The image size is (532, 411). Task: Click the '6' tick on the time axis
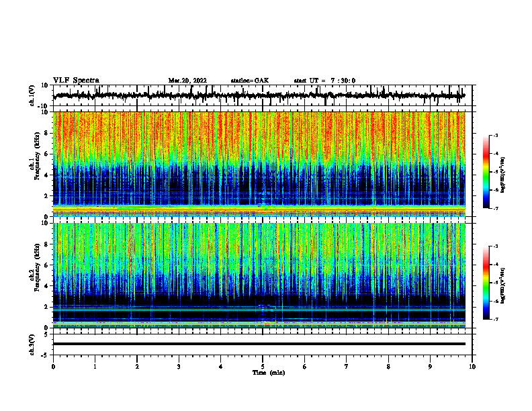click(x=305, y=367)
